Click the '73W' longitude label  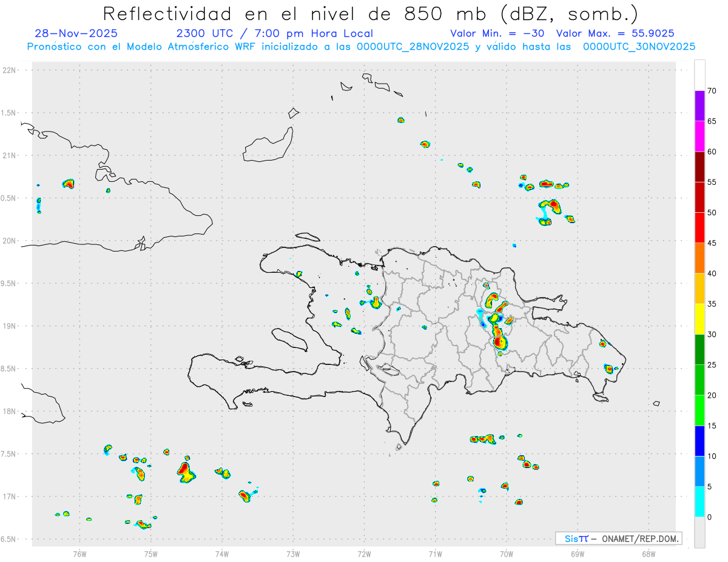[x=293, y=554]
